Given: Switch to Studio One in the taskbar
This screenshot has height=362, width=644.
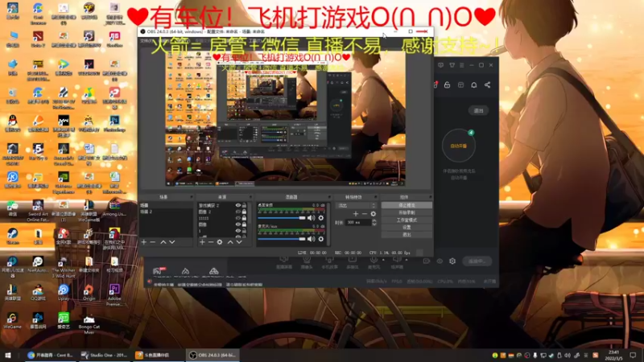Looking at the screenshot, I should click(105, 355).
